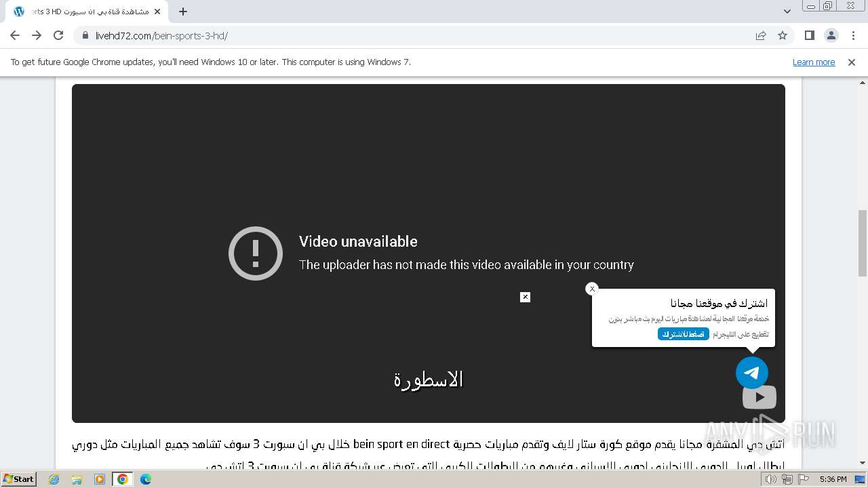
Task: Click the uploader not available message
Action: 467,265
